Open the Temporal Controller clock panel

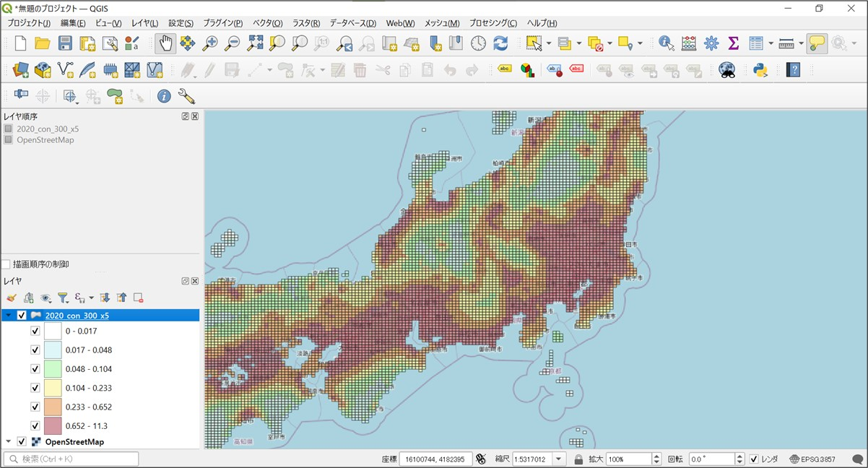pyautogui.click(x=478, y=43)
